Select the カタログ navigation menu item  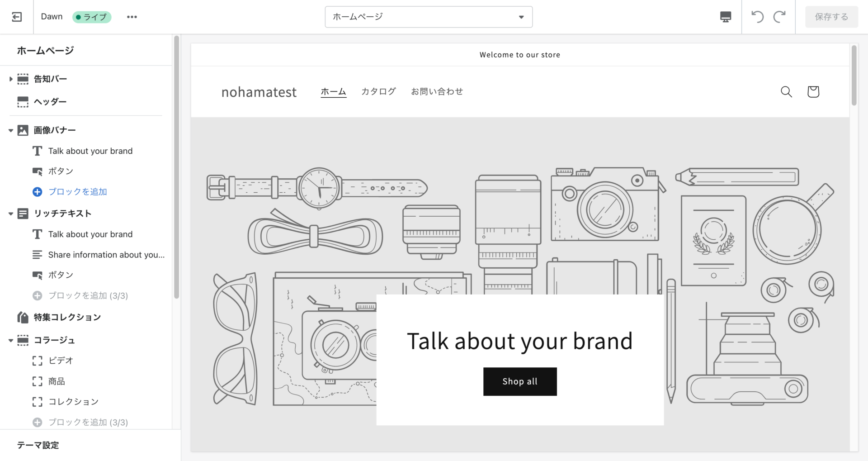point(378,91)
